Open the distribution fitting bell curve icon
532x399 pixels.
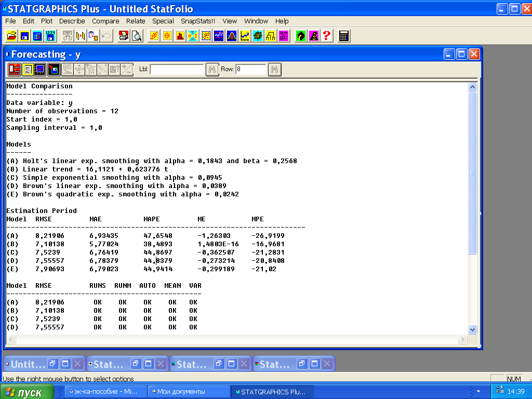232,36
